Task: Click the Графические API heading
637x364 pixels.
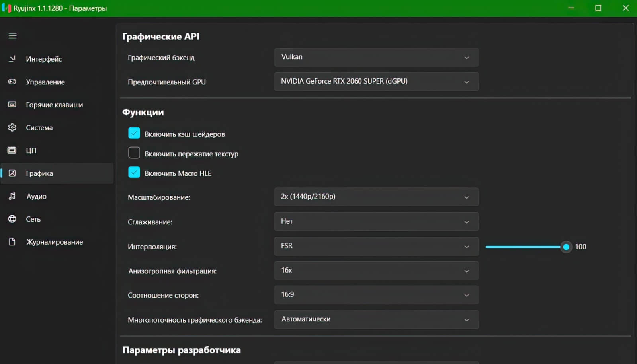Action: [161, 37]
